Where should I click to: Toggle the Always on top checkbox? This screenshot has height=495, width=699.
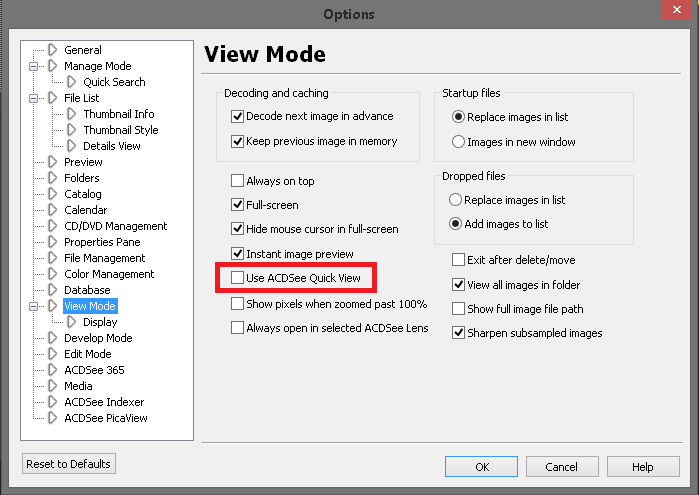click(x=238, y=181)
